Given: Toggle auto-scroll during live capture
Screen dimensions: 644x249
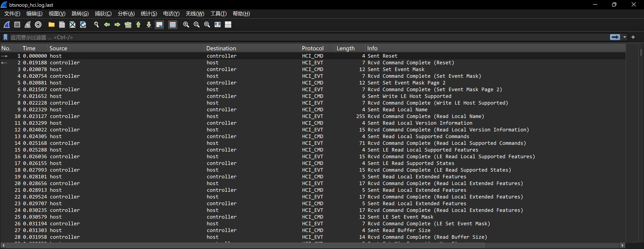Looking at the screenshot, I should click(x=159, y=25).
